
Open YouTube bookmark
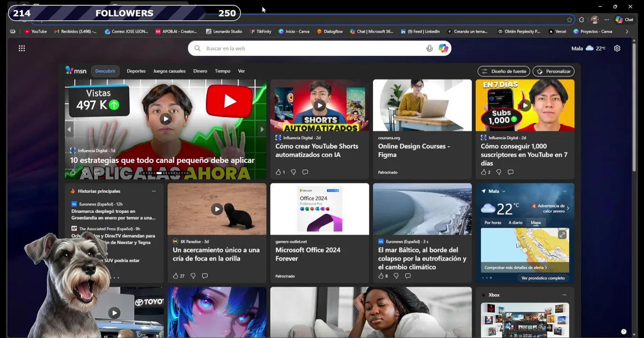[x=36, y=31]
